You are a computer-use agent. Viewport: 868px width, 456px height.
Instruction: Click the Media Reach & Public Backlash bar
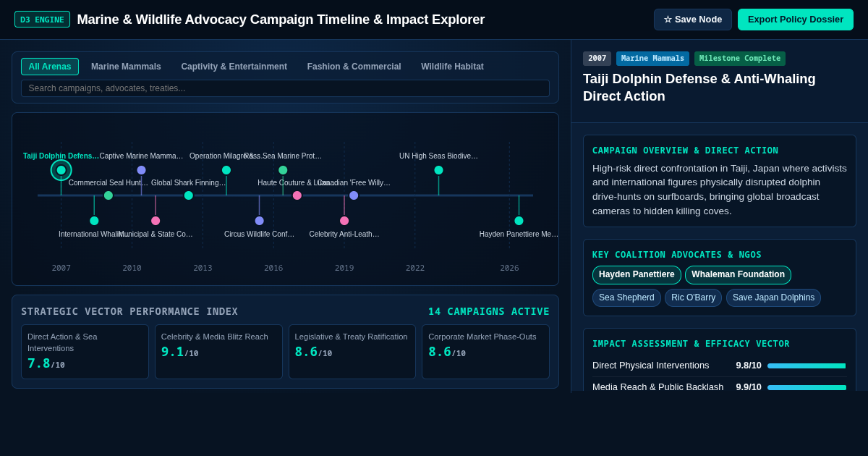tap(807, 387)
